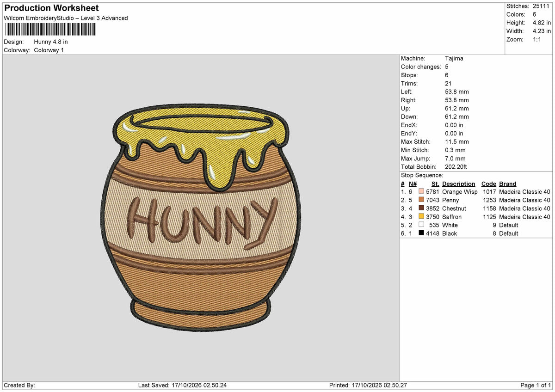This screenshot has height=392, width=555.
Task: Click the Down value 61.2 mm
Action: [457, 116]
